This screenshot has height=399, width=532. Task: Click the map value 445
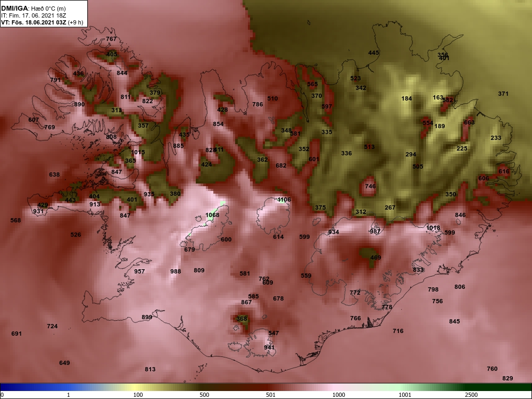tap(373, 53)
